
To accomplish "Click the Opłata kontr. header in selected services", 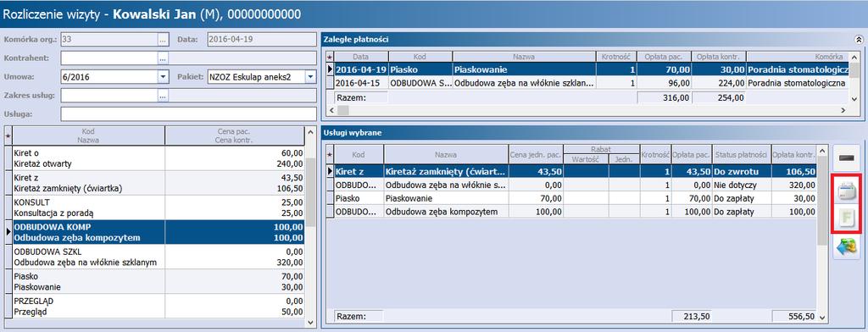I will [793, 154].
